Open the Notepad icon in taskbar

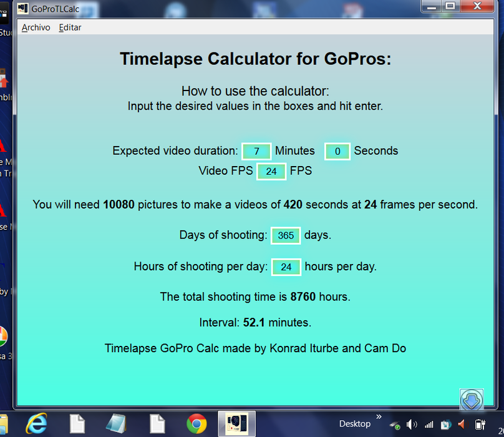116,424
